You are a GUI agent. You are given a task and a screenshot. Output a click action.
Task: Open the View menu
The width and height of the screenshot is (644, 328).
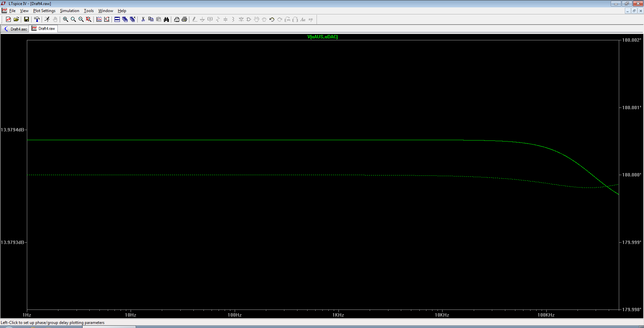tap(24, 11)
